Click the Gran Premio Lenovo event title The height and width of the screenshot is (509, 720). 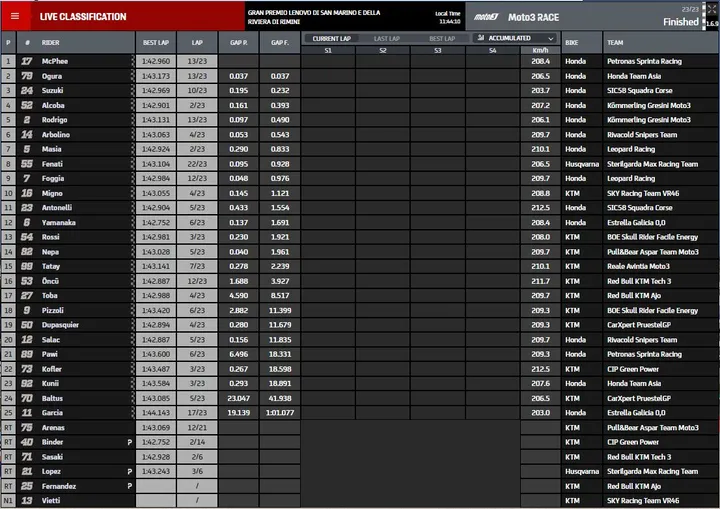tap(314, 17)
